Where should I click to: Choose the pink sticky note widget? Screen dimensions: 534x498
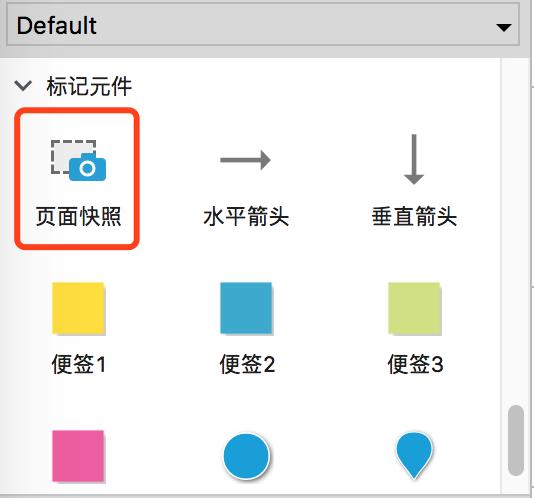click(x=78, y=456)
